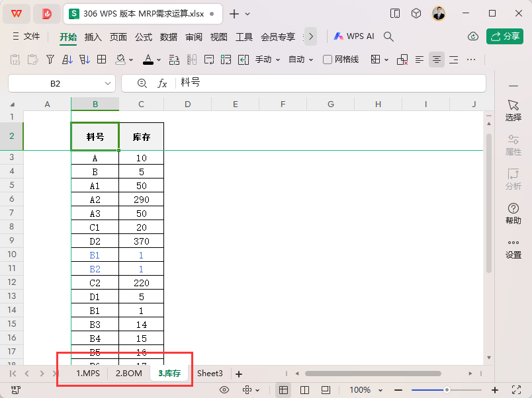Click the format painter clipboard icon
This screenshot has height=398, width=532.
point(32,60)
